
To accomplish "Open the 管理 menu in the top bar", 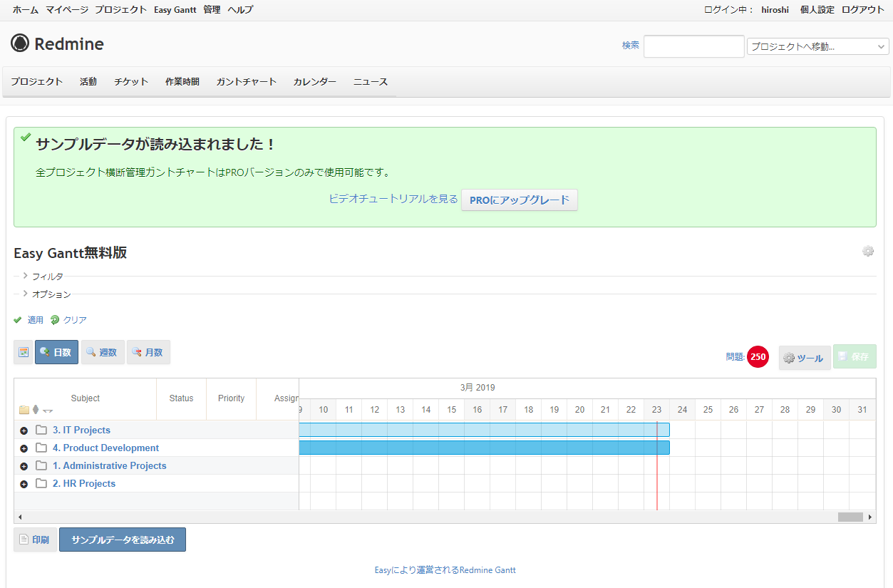I will [x=211, y=9].
